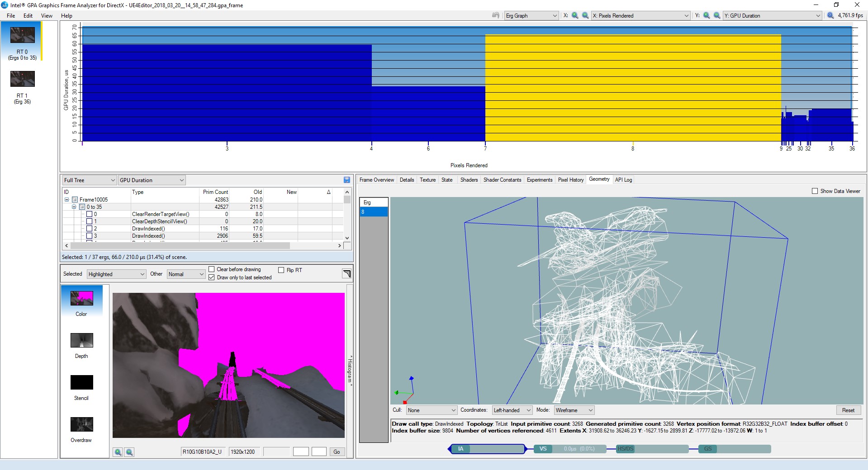Switch to the API Log tab
The image size is (868, 470).
coord(623,180)
